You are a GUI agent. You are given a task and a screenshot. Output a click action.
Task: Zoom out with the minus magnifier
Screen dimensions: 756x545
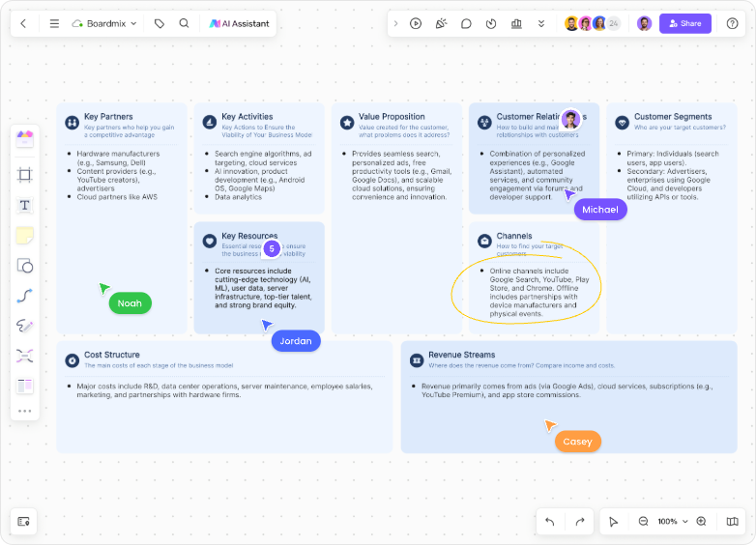click(643, 522)
